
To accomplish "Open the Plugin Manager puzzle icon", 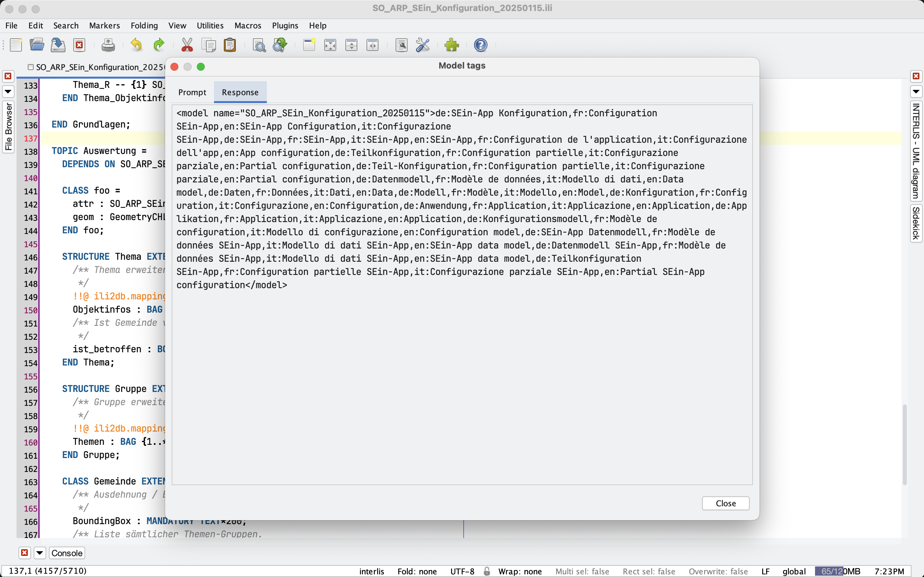I will 451,45.
